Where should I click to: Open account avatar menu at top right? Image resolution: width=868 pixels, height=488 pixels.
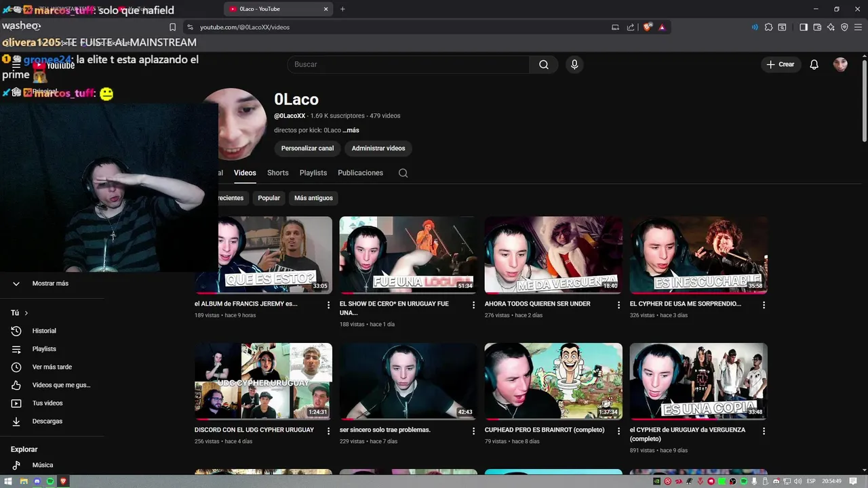[x=840, y=64]
